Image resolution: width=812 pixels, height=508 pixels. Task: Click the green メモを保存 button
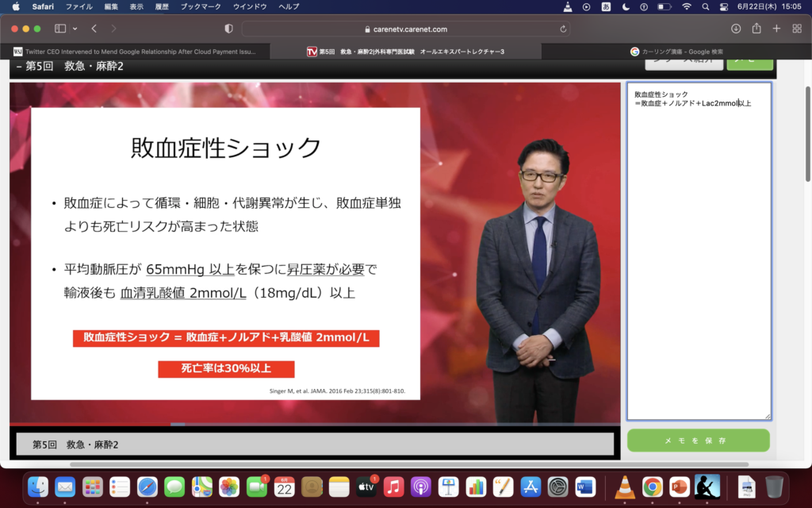(698, 441)
